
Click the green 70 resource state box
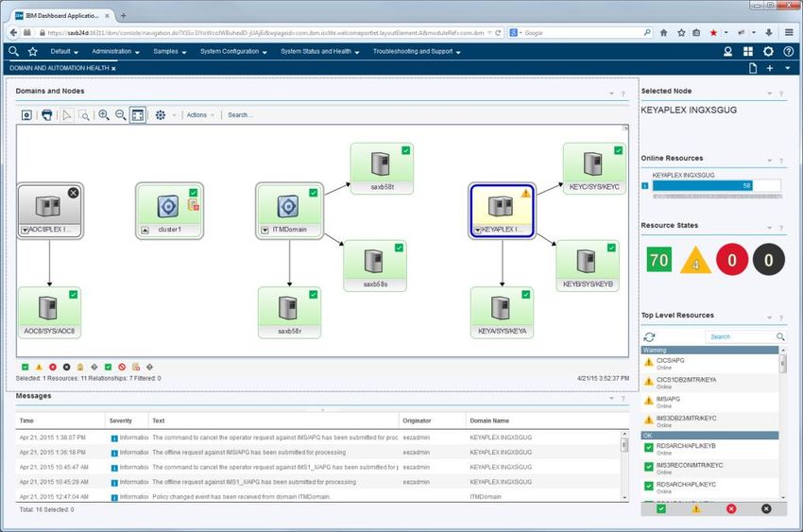click(659, 260)
